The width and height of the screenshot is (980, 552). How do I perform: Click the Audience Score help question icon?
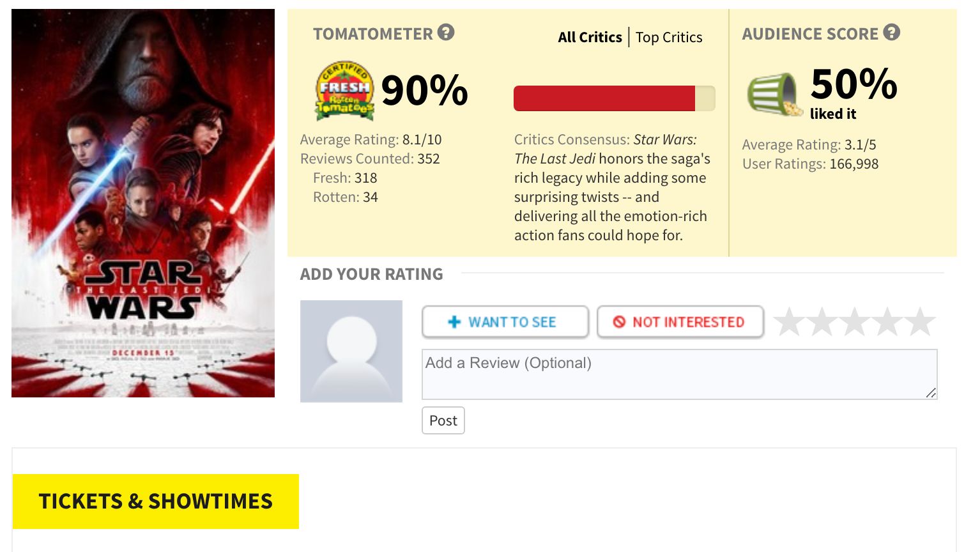click(892, 33)
